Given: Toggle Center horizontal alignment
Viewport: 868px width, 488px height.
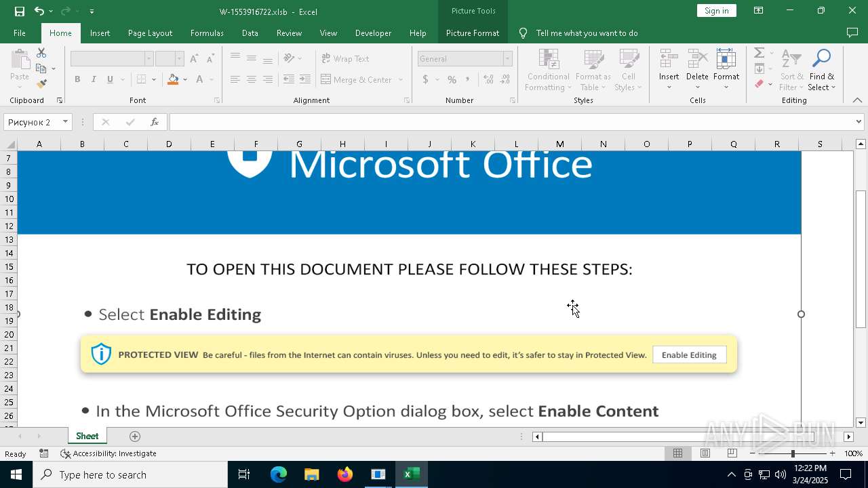Looking at the screenshot, I should click(252, 79).
